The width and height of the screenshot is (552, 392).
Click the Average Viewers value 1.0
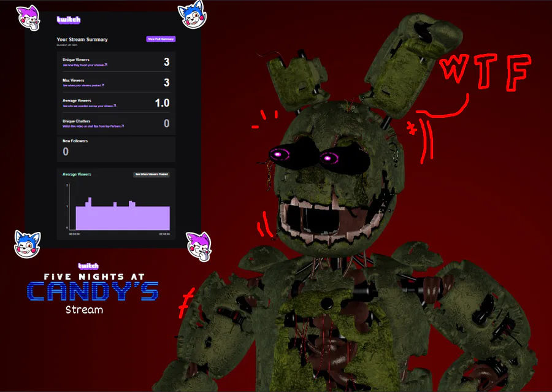pos(163,103)
